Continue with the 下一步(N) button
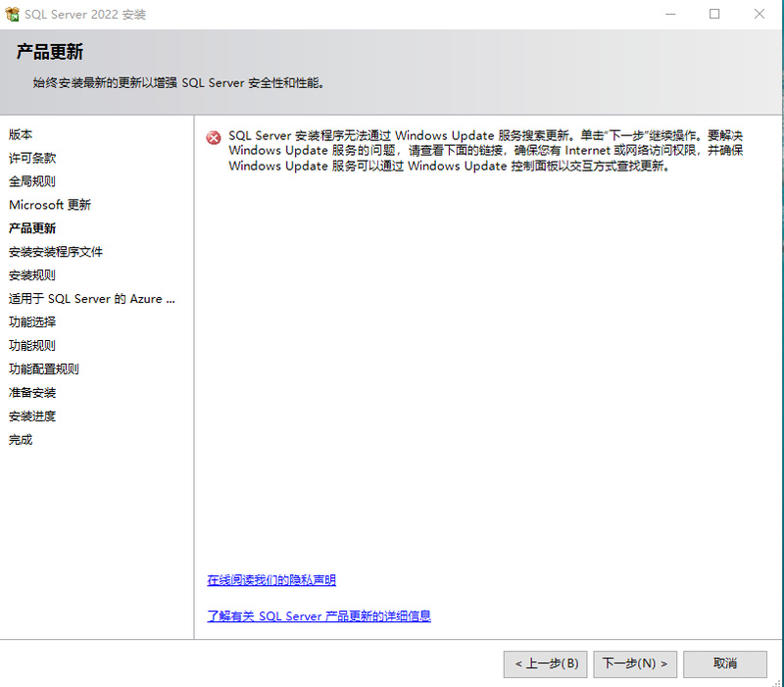This screenshot has height=687, width=784. click(x=635, y=664)
